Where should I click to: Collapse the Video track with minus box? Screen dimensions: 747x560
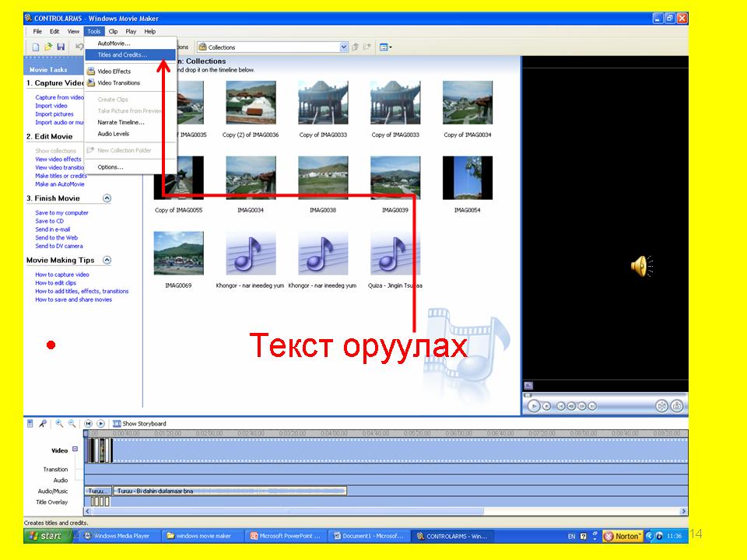pyautogui.click(x=75, y=449)
